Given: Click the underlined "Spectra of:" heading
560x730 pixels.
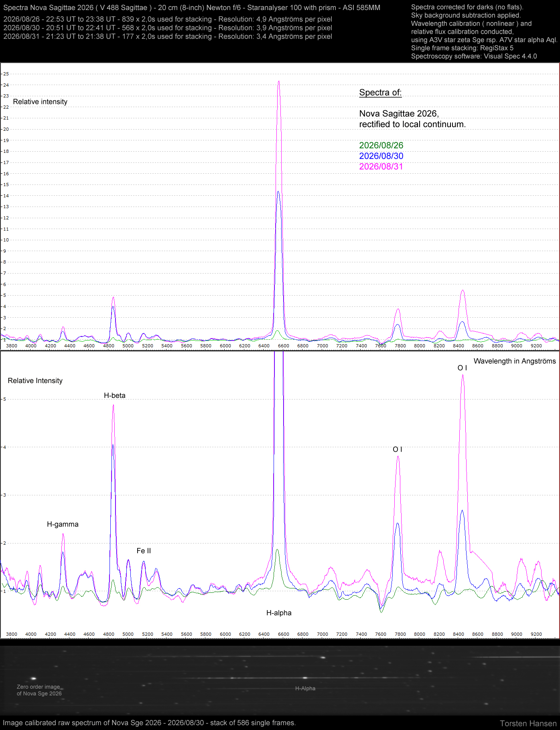Looking at the screenshot, I should coord(380,93).
